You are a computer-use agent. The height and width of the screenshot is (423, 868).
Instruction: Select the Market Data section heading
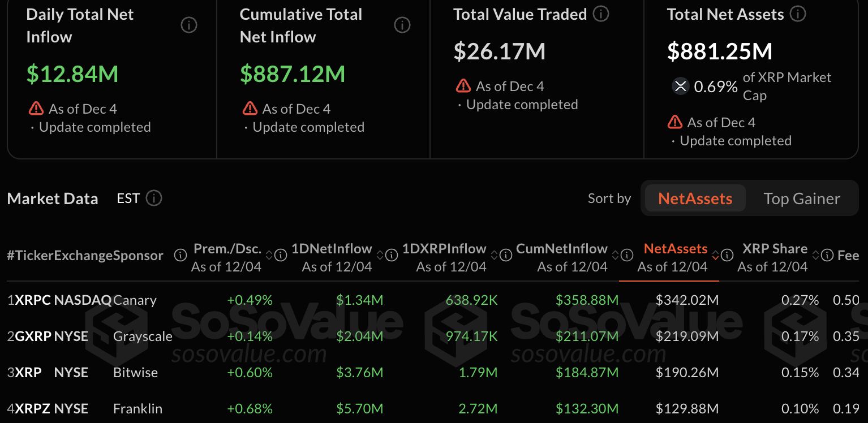click(53, 198)
